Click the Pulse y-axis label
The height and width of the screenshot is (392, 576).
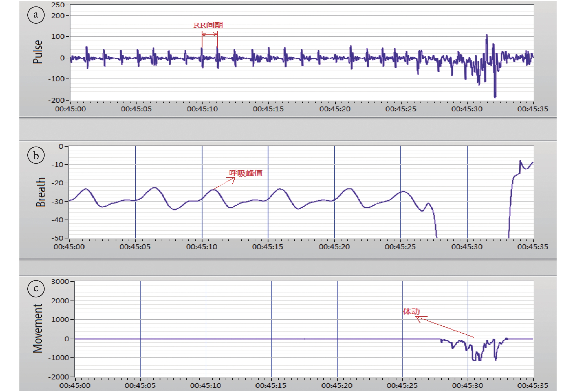click(x=38, y=52)
